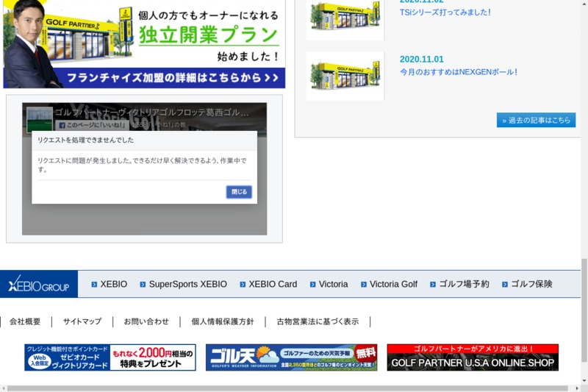
Task: Click the horizontal scrollbar track
Action: (x=287, y=388)
